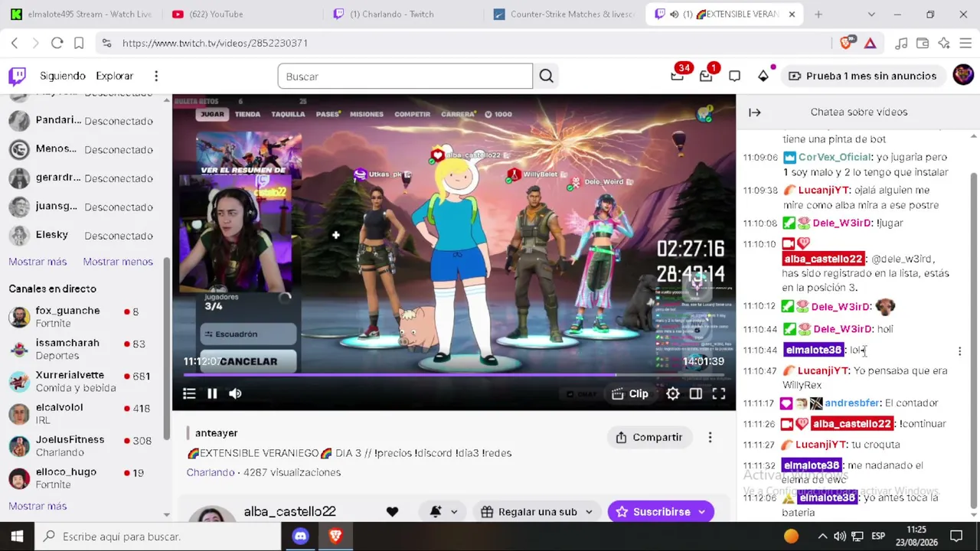Click the Suscribirse button
This screenshot has width=980, height=551.
pos(661,512)
